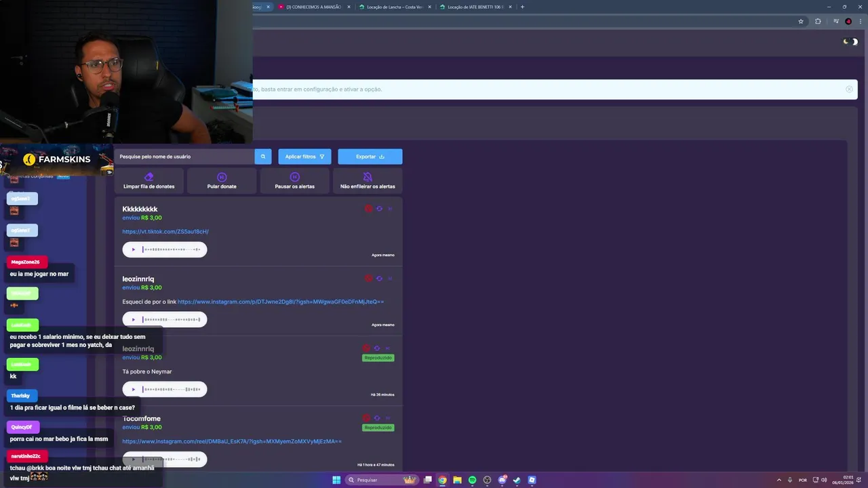
Task: Click Reproduzido badge on 'Tá pobre o Neymar'
Action: pos(378,358)
